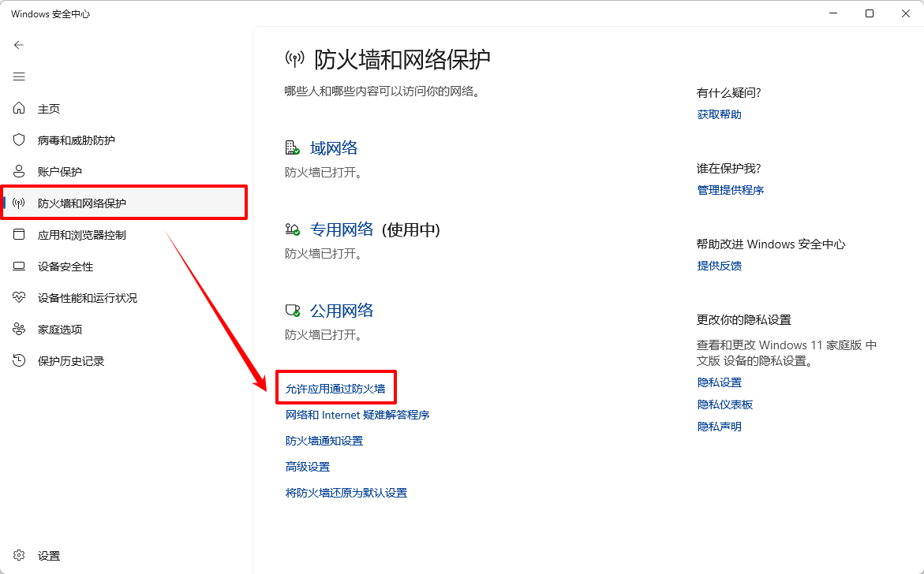Screen dimensions: 924x574
Task: Open 隐私声明 link
Action: (x=719, y=427)
